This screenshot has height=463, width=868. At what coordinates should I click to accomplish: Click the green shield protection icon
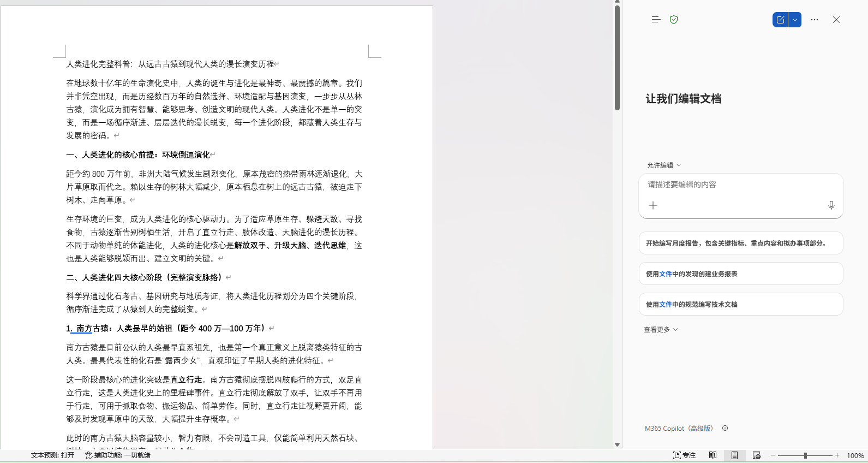(x=674, y=20)
